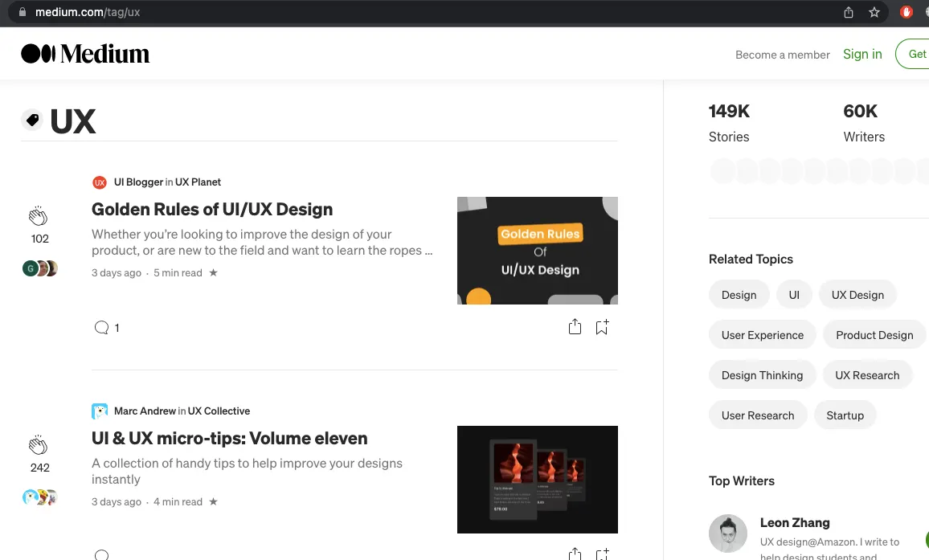Open the UX Collective publication link
Screen dimensions: 929x560
pyautogui.click(x=219, y=411)
